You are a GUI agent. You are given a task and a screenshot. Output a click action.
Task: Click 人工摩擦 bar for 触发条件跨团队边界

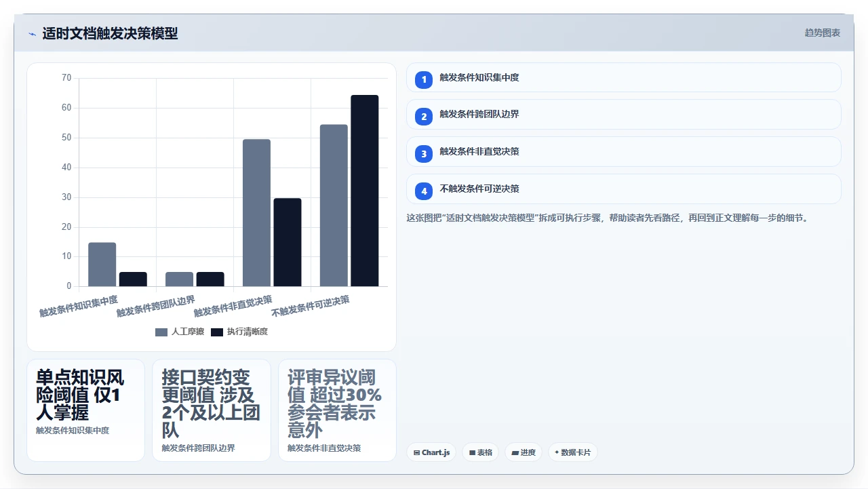[180, 279]
